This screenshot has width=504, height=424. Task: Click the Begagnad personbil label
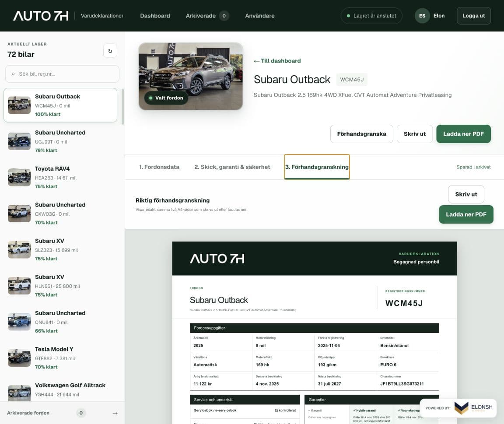click(416, 262)
